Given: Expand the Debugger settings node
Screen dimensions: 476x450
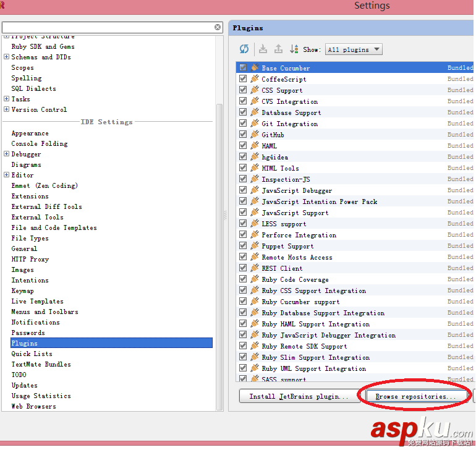Looking at the screenshot, I should coord(6,154).
